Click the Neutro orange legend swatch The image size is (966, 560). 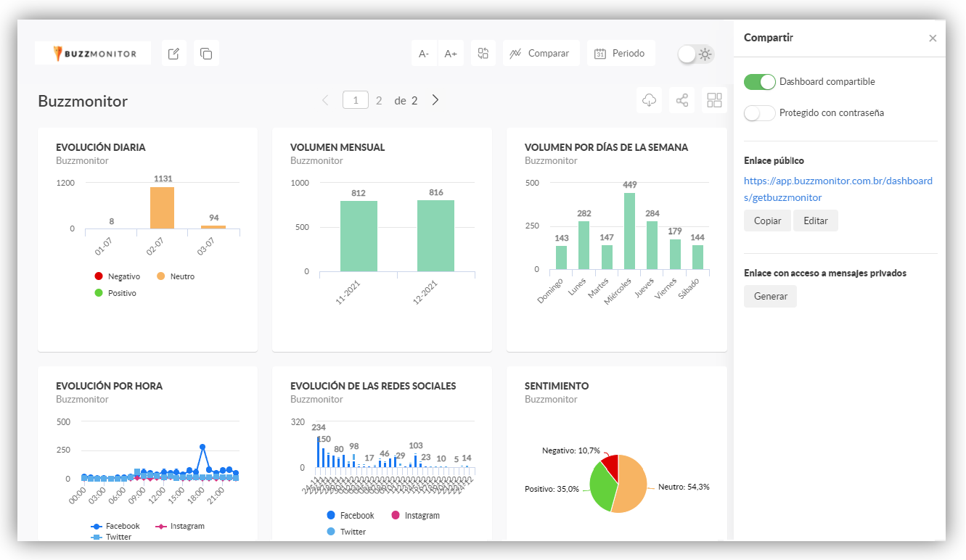coord(160,276)
